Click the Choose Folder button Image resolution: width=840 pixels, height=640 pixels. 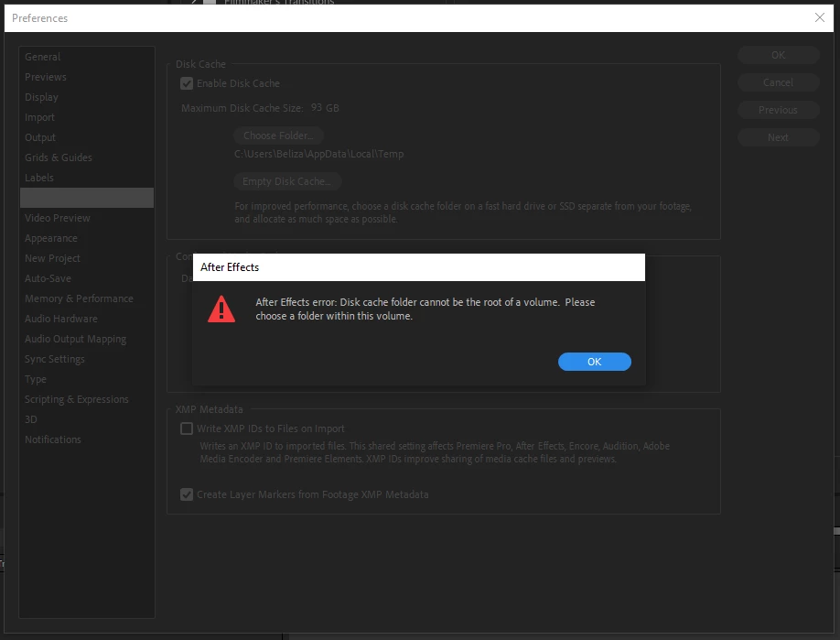click(278, 136)
